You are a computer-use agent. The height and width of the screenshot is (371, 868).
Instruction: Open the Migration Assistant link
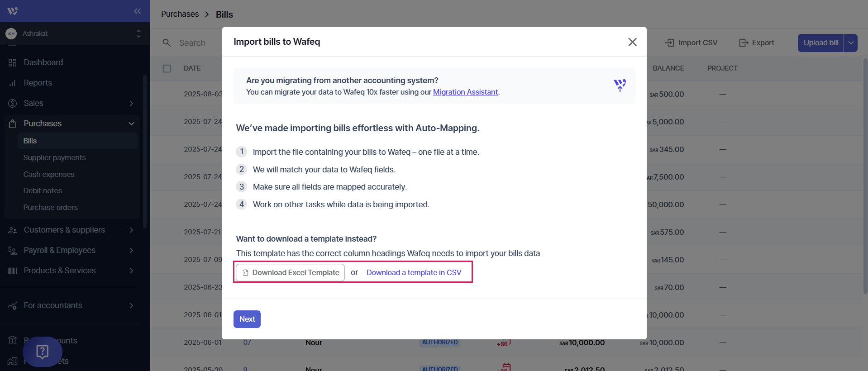(x=465, y=92)
